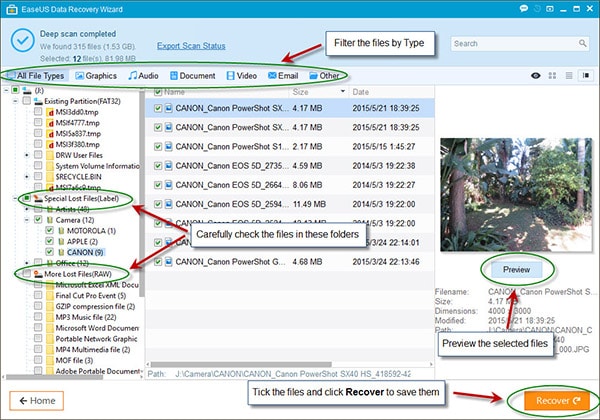600x420 pixels.
Task: Click the MSI3dd0.tmp file icon
Action: pyautogui.click(x=50, y=112)
